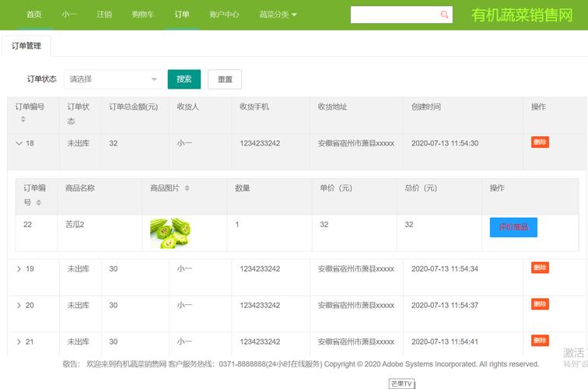Delete order 21 with 删除 button

pyautogui.click(x=540, y=341)
